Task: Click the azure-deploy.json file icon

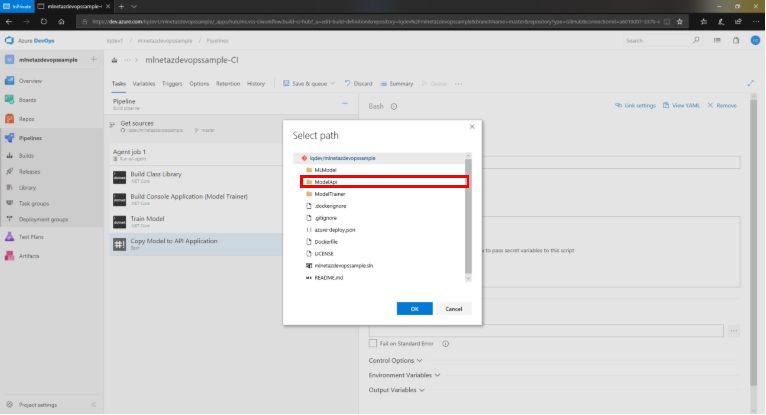Action: (309, 229)
